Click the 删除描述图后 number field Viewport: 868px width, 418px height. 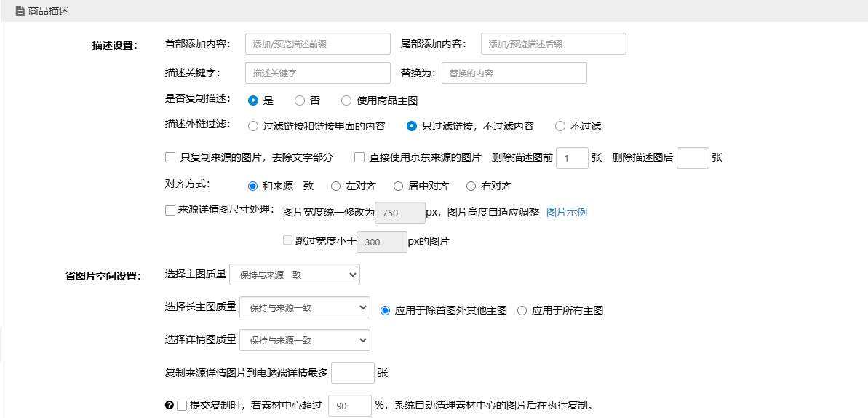coord(692,158)
